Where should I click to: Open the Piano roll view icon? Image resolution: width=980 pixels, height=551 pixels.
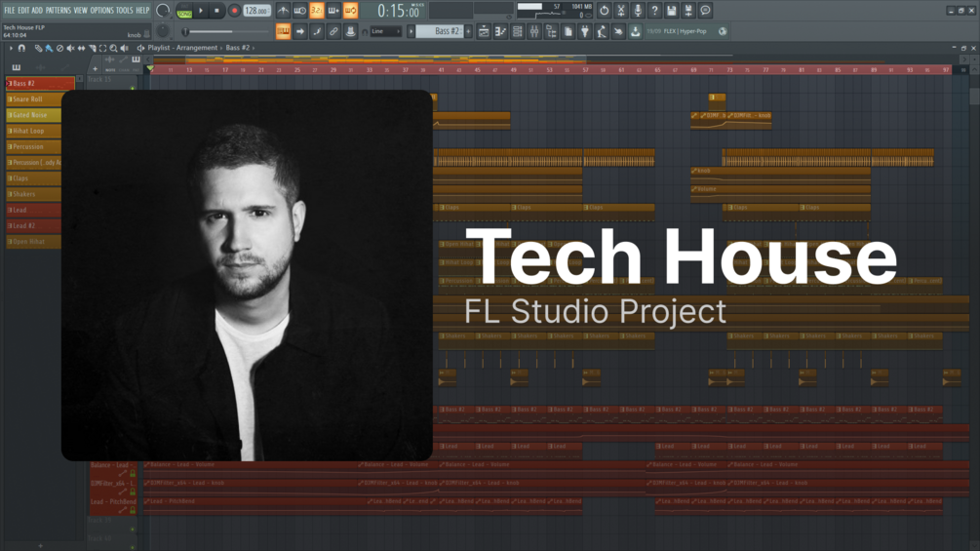[x=500, y=31]
